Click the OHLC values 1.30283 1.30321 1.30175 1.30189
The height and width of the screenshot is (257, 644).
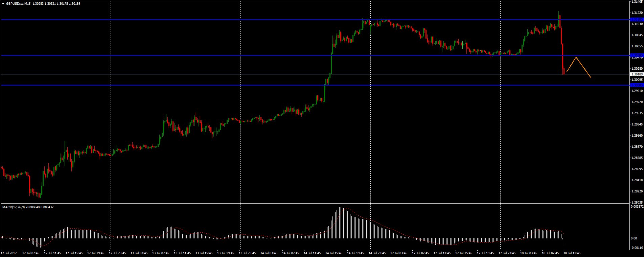point(56,4)
